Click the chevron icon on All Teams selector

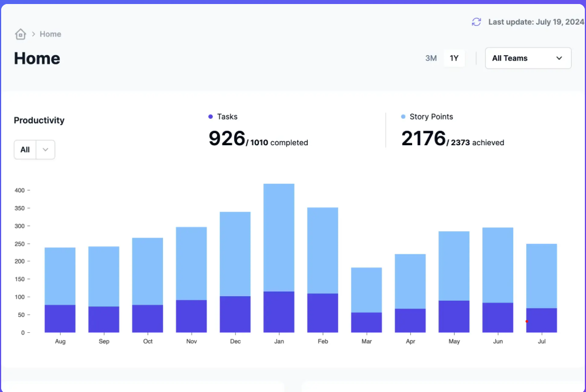tap(560, 58)
